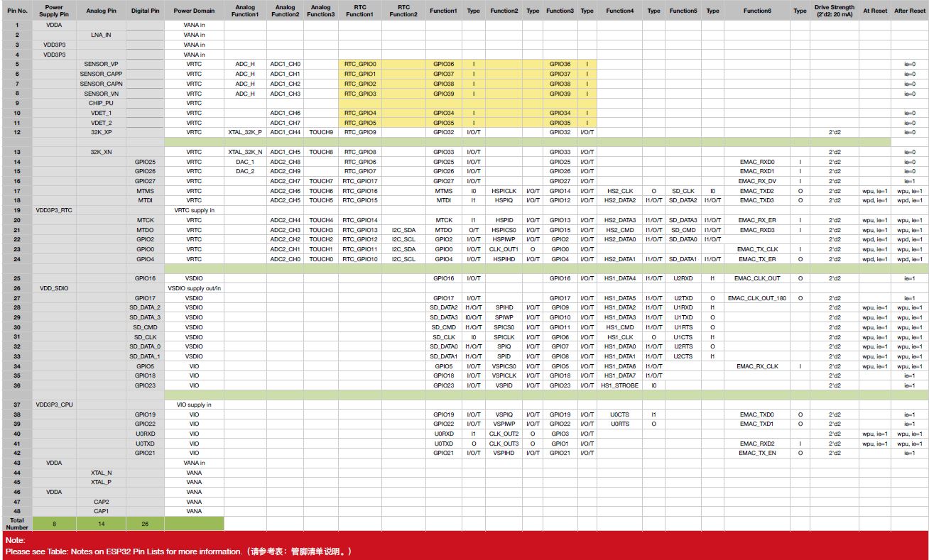The height and width of the screenshot is (560, 929).
Task: Select the VDET_1 cell
Action: coord(101,113)
